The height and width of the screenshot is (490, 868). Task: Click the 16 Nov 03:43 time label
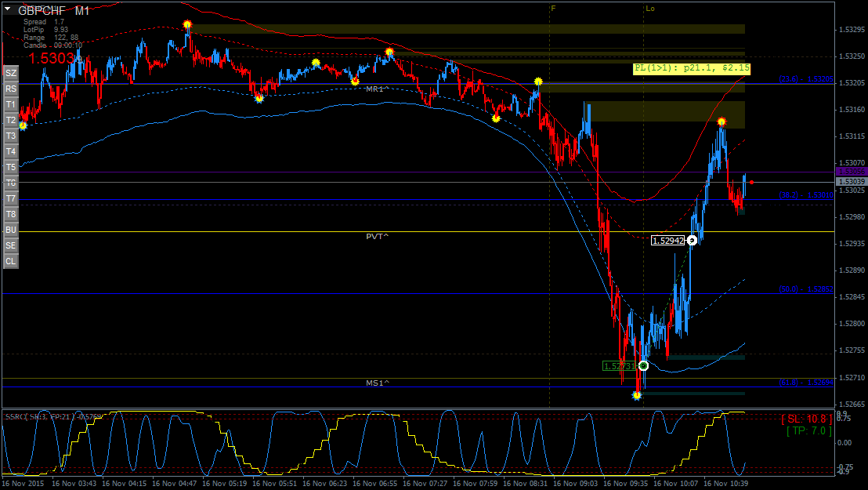[x=74, y=484]
